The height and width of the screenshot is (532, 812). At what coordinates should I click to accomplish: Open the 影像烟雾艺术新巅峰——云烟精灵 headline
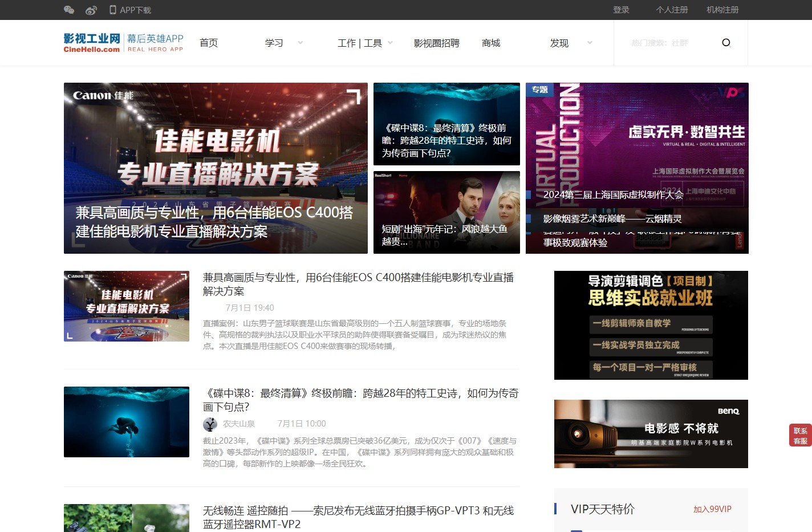[612, 218]
